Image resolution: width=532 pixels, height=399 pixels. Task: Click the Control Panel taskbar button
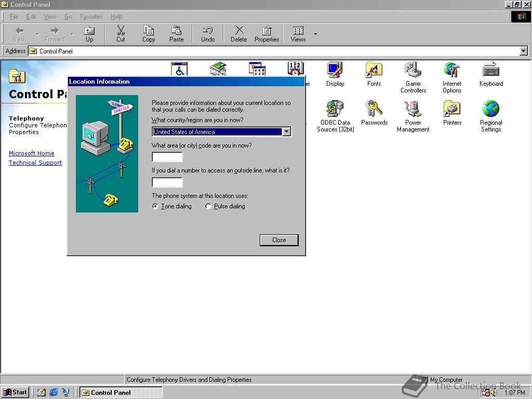coord(121,393)
